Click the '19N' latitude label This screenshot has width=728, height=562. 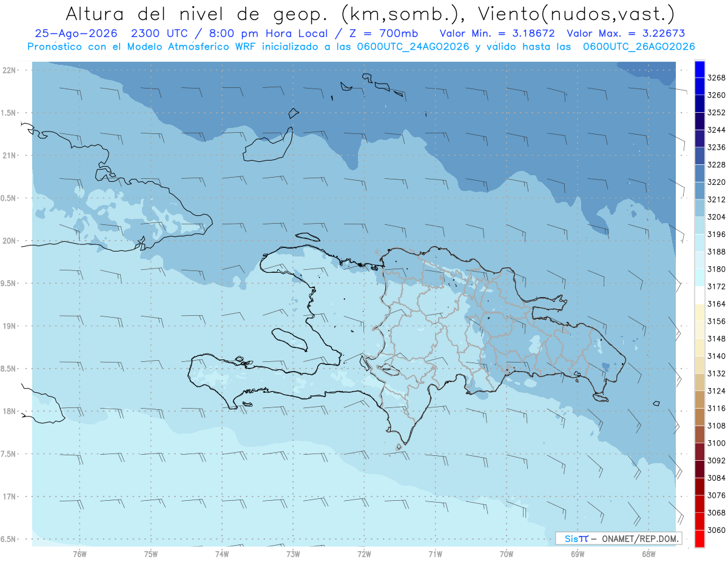point(10,326)
